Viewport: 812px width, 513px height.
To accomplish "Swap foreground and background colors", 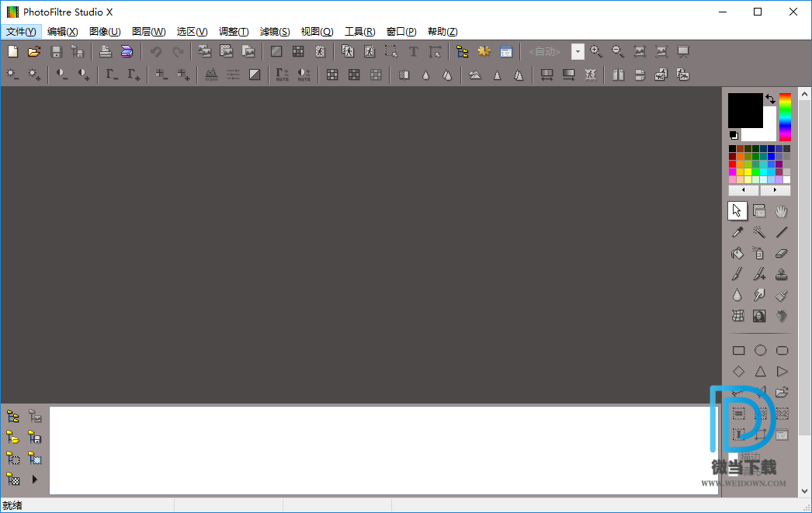I will click(771, 99).
